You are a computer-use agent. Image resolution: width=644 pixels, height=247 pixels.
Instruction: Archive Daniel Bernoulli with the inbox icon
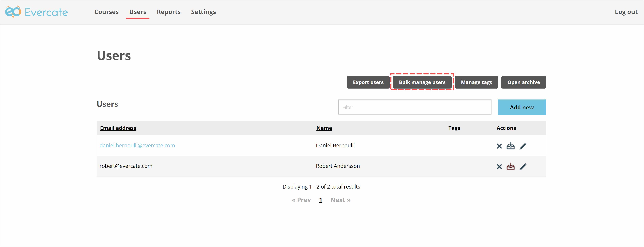[x=511, y=146]
